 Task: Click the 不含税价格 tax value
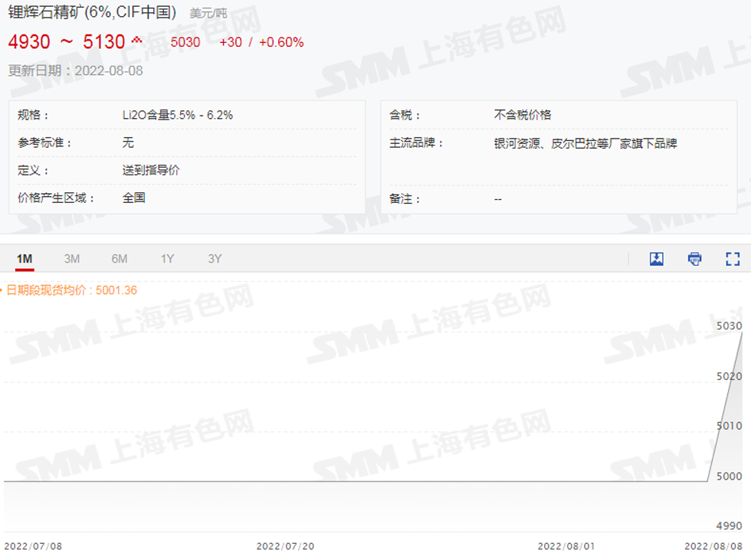[x=523, y=115]
